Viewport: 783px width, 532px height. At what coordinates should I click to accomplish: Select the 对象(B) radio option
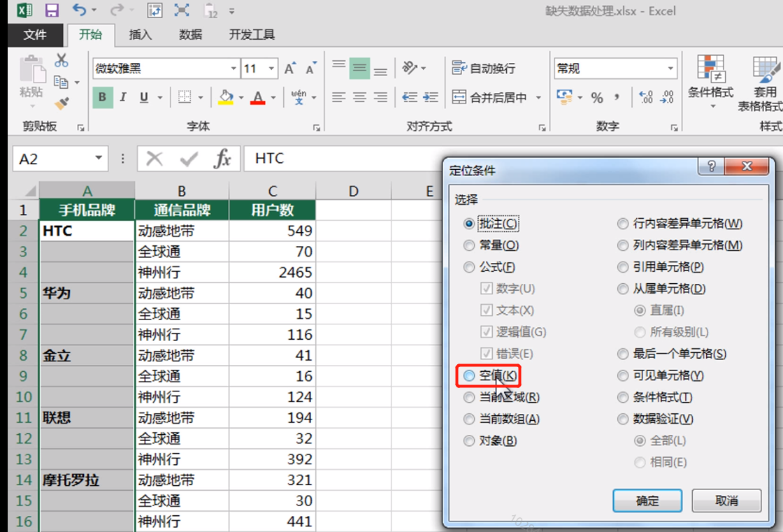(490, 440)
